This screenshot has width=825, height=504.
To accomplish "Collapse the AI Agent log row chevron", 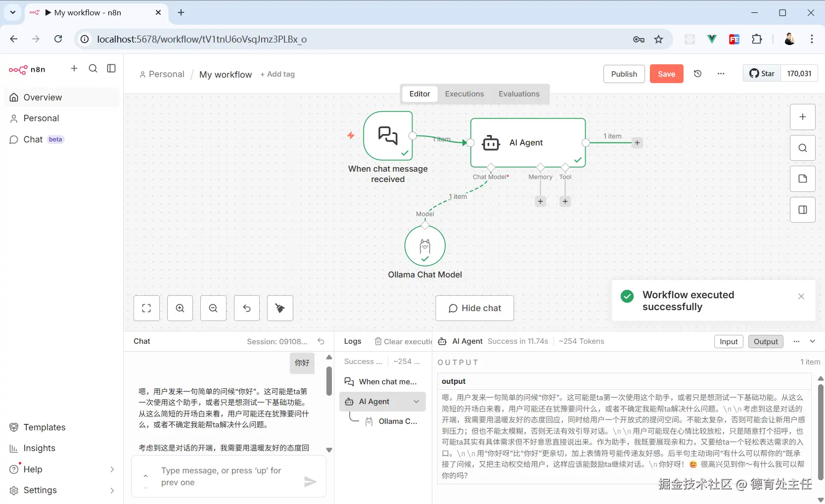I will [x=416, y=402].
